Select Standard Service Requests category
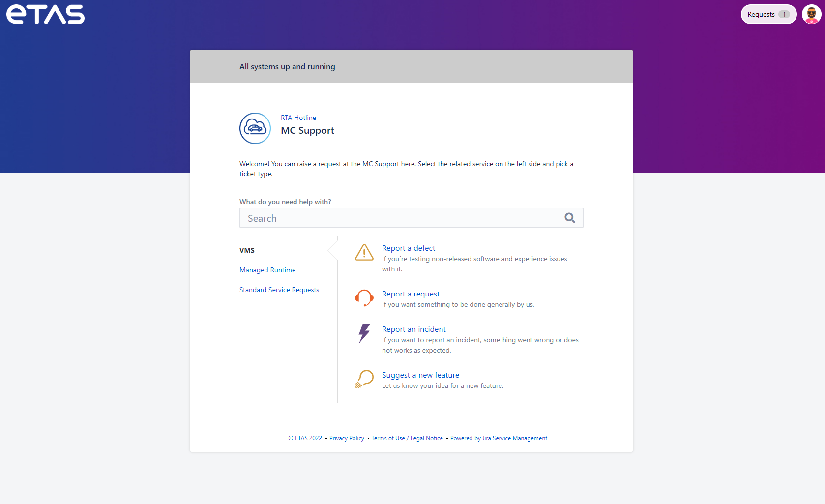This screenshot has height=504, width=825. tap(279, 290)
